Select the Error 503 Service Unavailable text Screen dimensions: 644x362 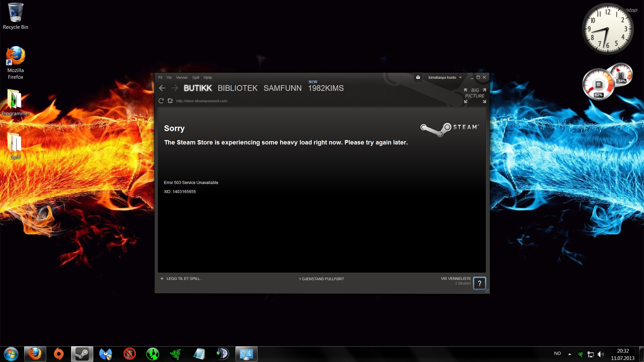coord(191,183)
